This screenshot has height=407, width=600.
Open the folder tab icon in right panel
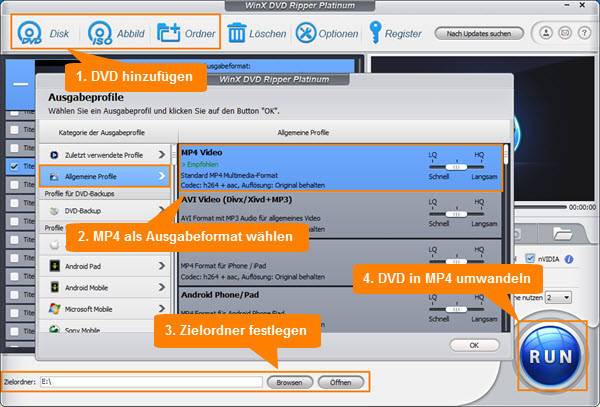tap(563, 234)
